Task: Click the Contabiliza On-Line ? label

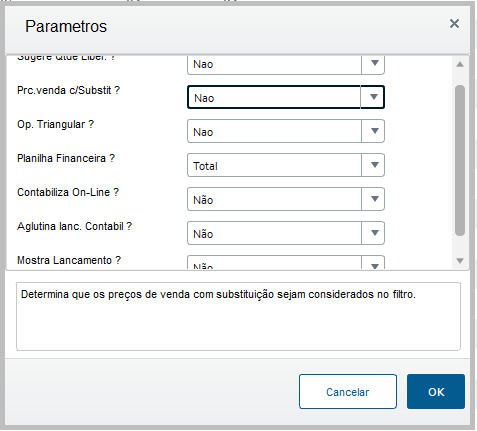Action: click(x=68, y=192)
